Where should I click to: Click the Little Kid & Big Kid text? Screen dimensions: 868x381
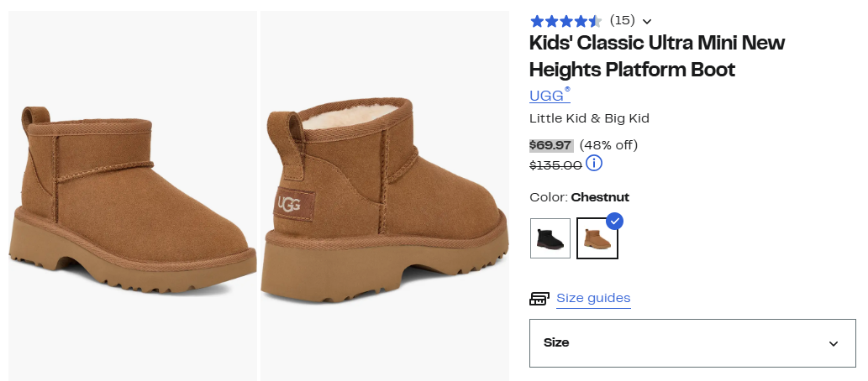589,118
